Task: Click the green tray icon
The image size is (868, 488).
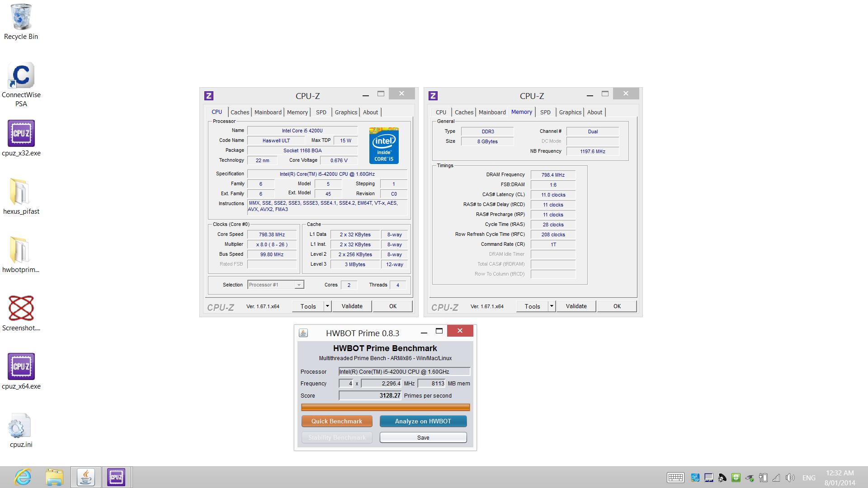Action: tap(736, 478)
